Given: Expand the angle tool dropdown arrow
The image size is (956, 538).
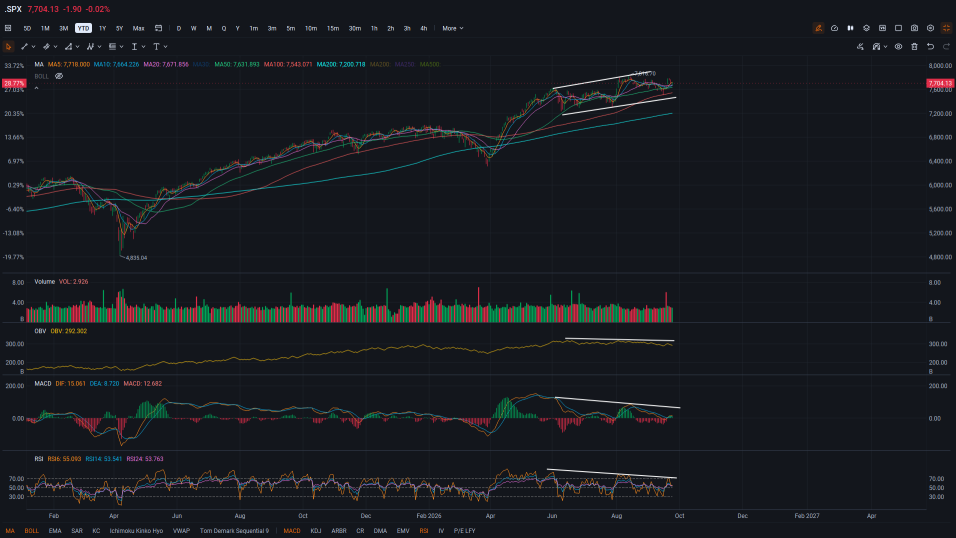Looking at the screenshot, I should tap(77, 46).
